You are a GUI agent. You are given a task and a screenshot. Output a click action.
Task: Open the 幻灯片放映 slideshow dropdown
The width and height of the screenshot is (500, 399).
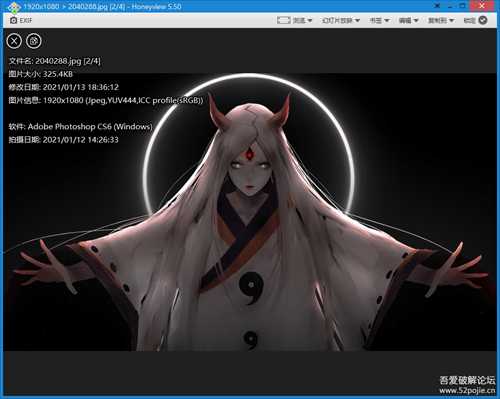pos(341,21)
